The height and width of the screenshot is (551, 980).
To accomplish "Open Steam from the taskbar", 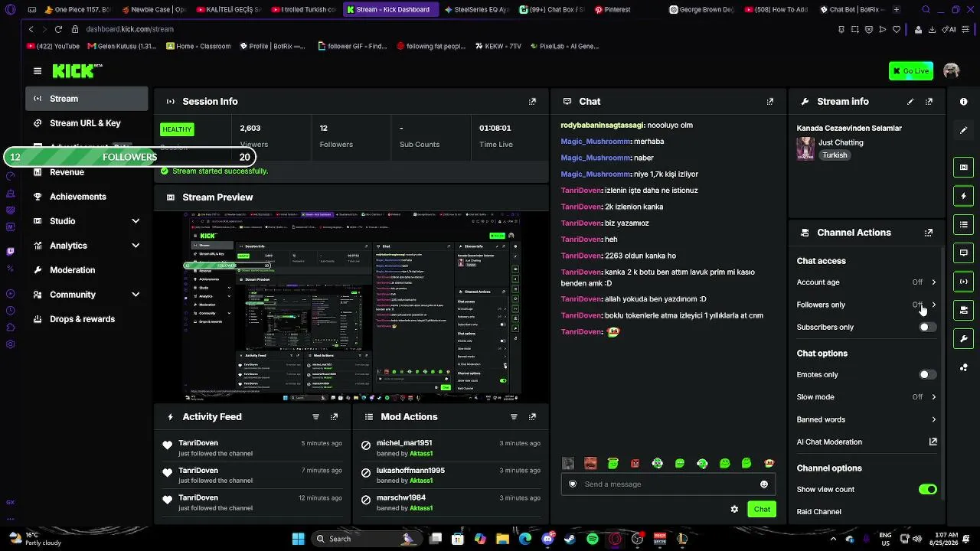I will (x=570, y=539).
